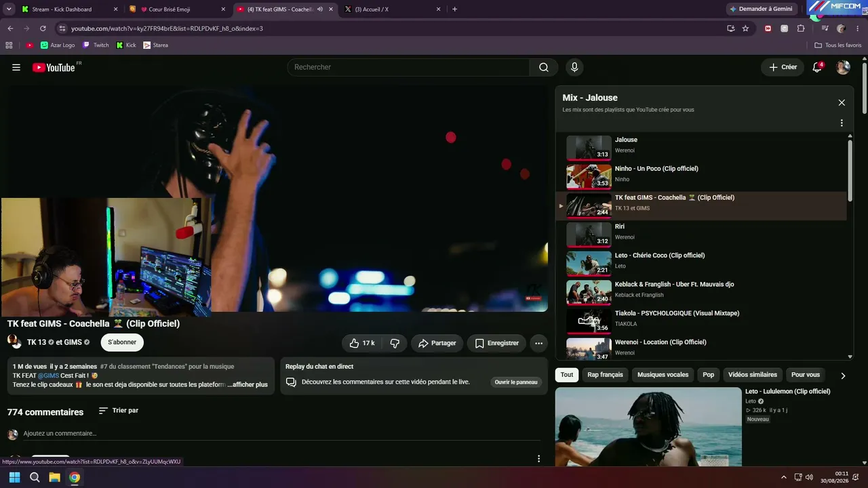Open the Créer menu

point(783,67)
